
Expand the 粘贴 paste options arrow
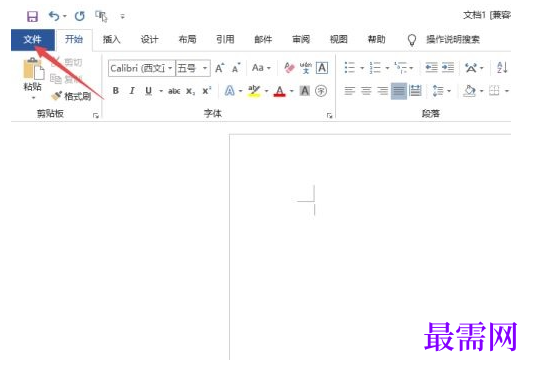(33, 98)
